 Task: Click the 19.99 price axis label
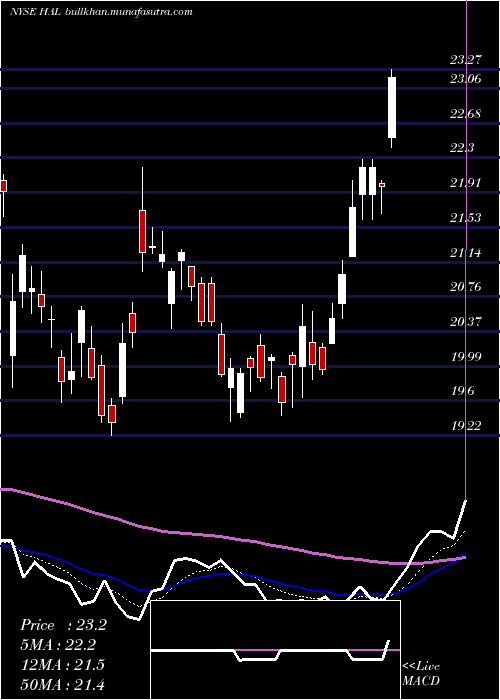[x=466, y=357]
